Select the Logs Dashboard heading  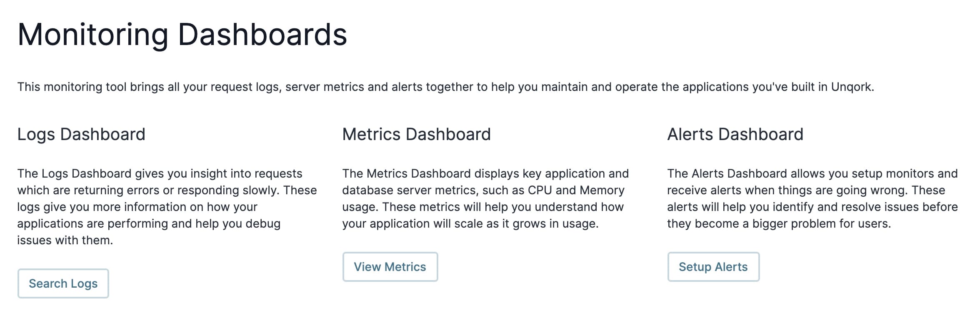click(81, 134)
